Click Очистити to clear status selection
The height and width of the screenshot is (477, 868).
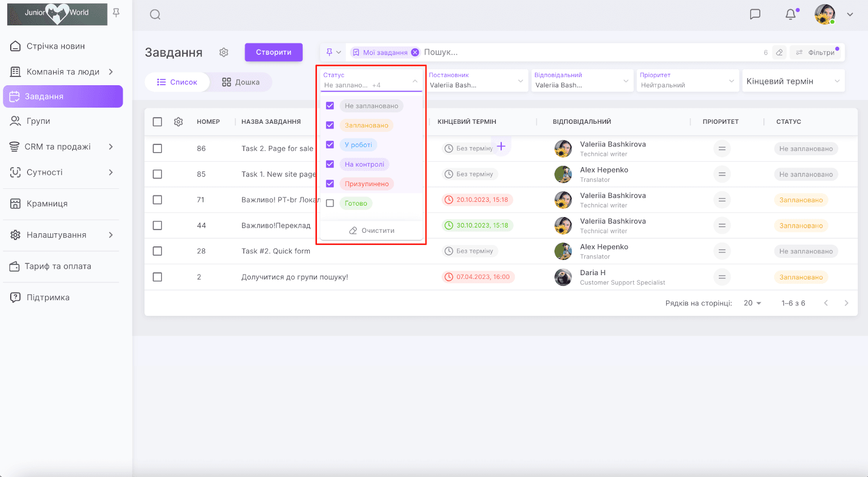point(372,231)
